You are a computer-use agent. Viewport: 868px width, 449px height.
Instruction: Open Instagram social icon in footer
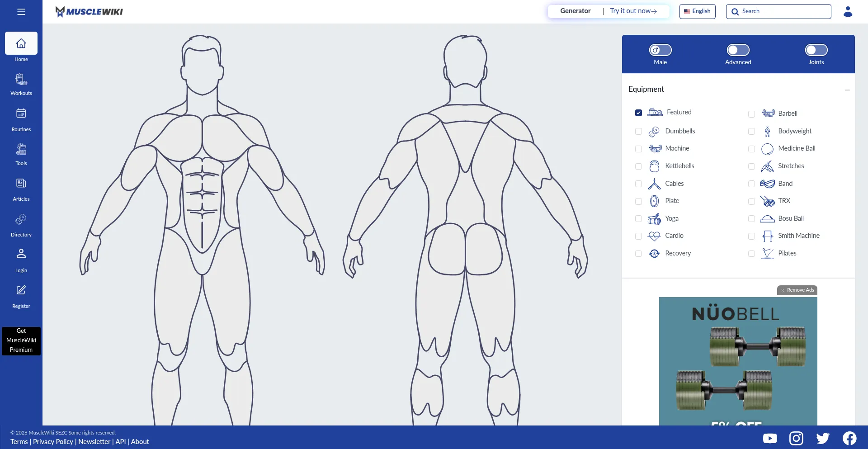[796, 438]
